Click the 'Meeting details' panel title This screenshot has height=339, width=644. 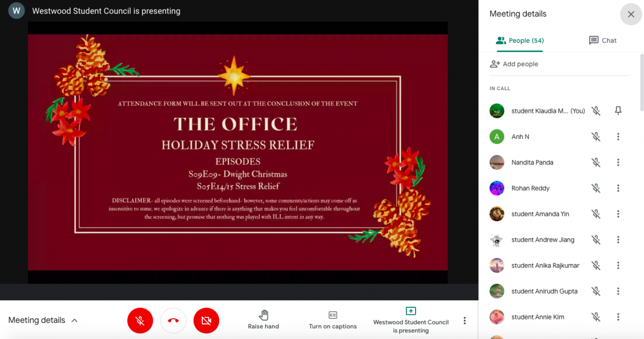click(x=518, y=14)
